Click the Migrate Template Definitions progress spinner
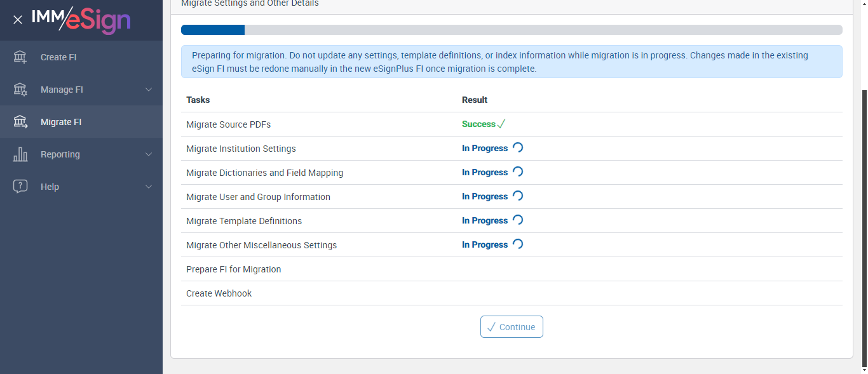 518,220
